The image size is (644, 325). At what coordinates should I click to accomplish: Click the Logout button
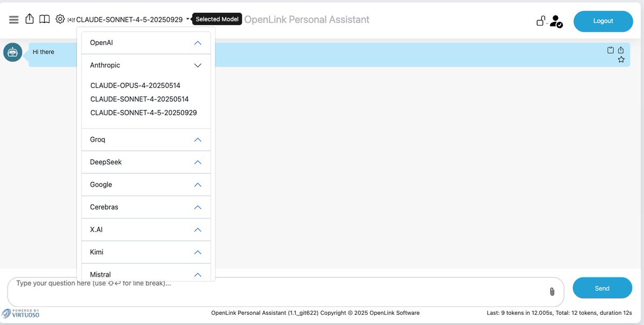point(603,21)
